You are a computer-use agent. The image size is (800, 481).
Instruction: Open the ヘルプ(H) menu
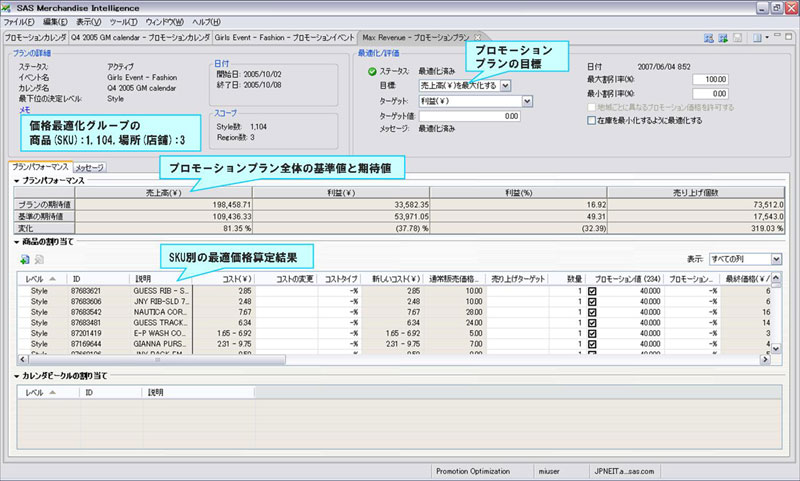tap(206, 22)
